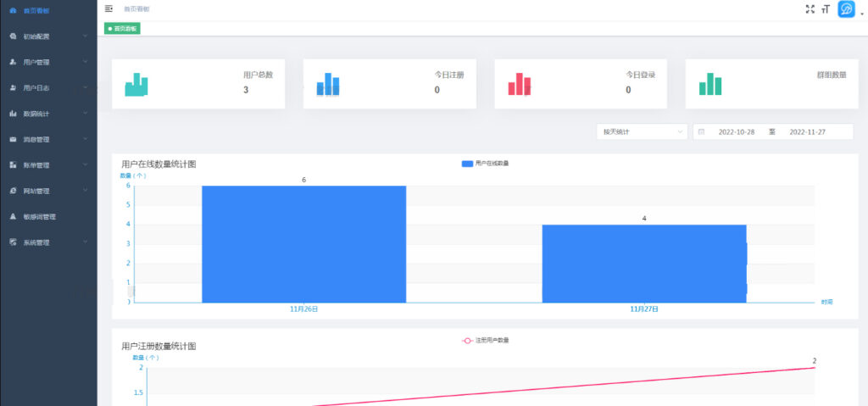
Task: Click the start date 2022-10-28 field
Action: pos(736,131)
